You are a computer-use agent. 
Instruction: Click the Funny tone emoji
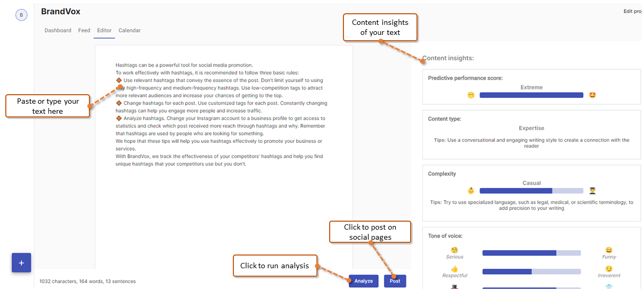609,250
